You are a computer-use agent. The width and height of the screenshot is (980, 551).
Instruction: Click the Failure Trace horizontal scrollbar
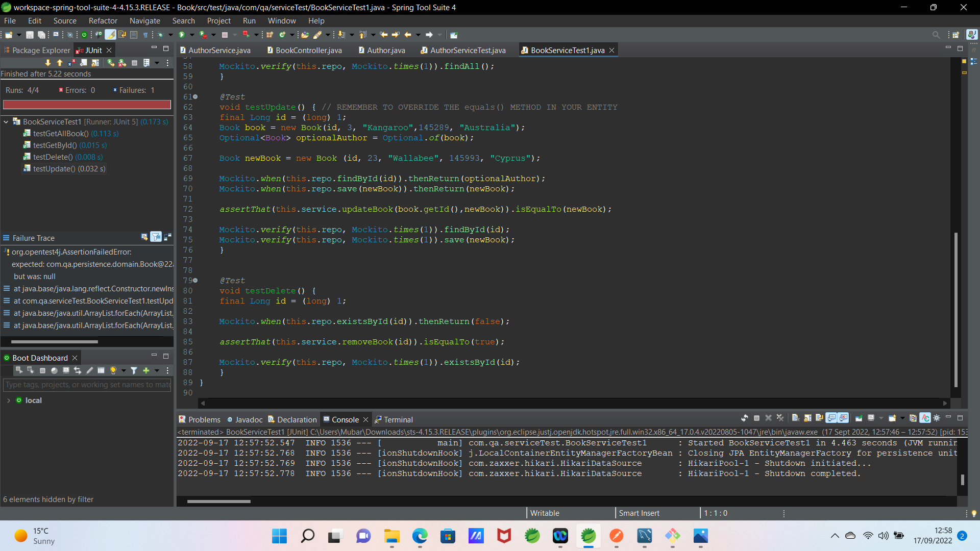click(x=55, y=341)
